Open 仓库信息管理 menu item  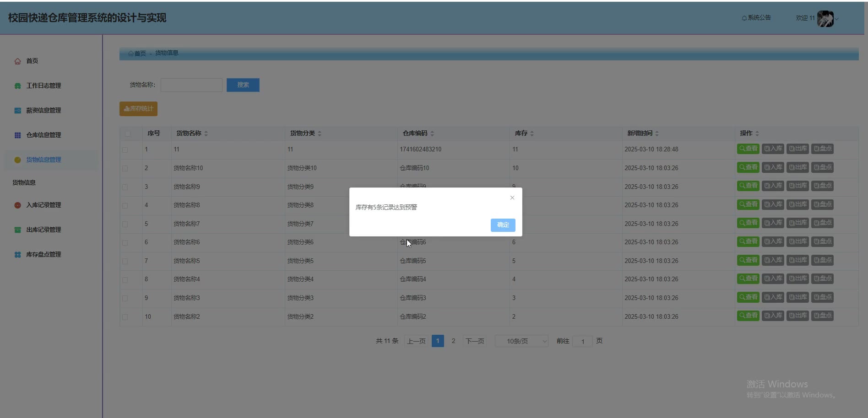pos(43,135)
